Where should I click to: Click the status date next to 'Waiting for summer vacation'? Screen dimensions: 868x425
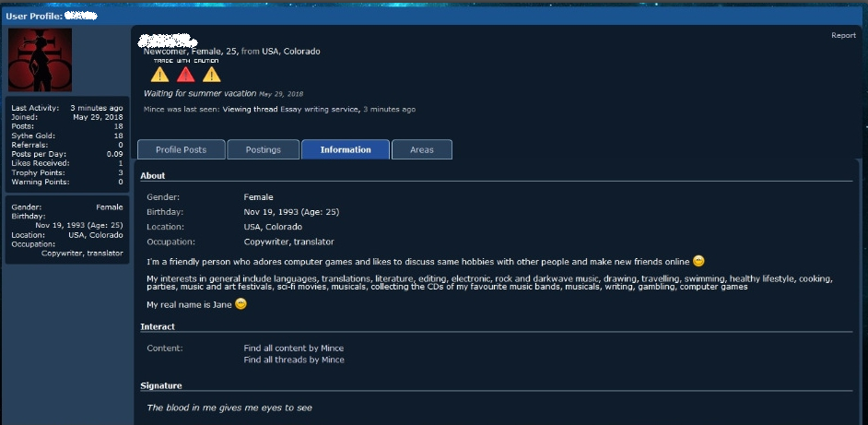[281, 94]
